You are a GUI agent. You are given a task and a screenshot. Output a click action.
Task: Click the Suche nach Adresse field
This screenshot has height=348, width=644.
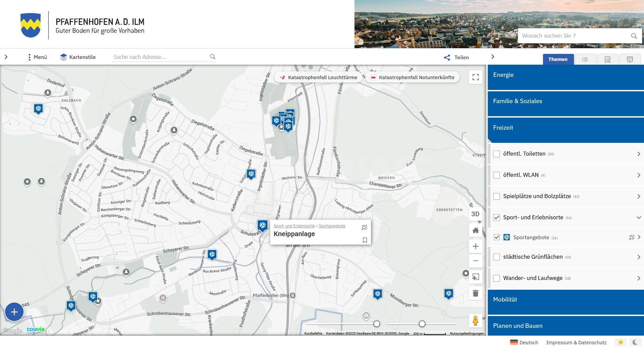(161, 57)
